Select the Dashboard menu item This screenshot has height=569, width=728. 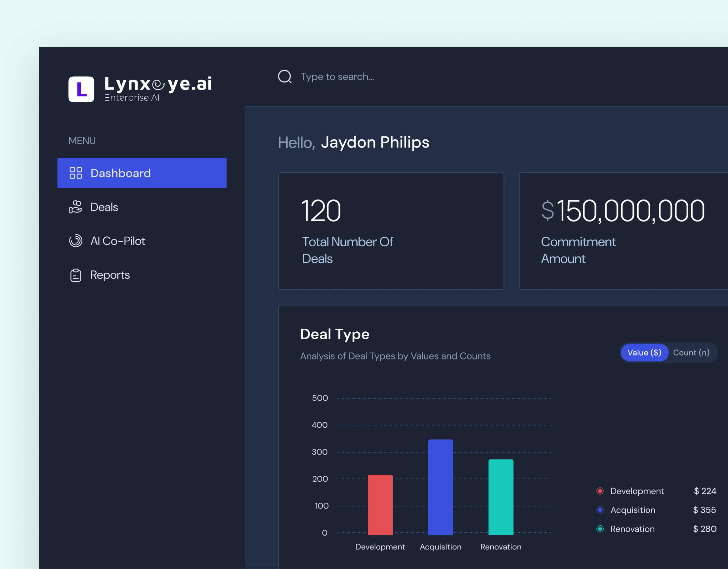point(121,173)
